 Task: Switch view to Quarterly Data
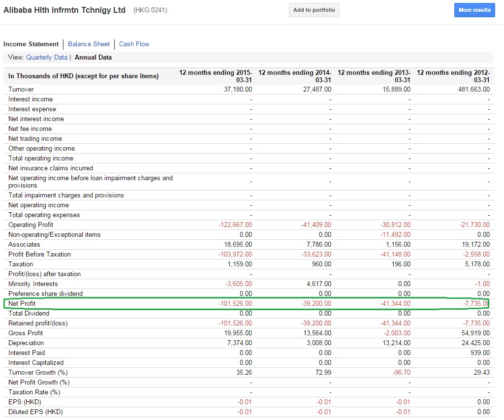coord(47,57)
